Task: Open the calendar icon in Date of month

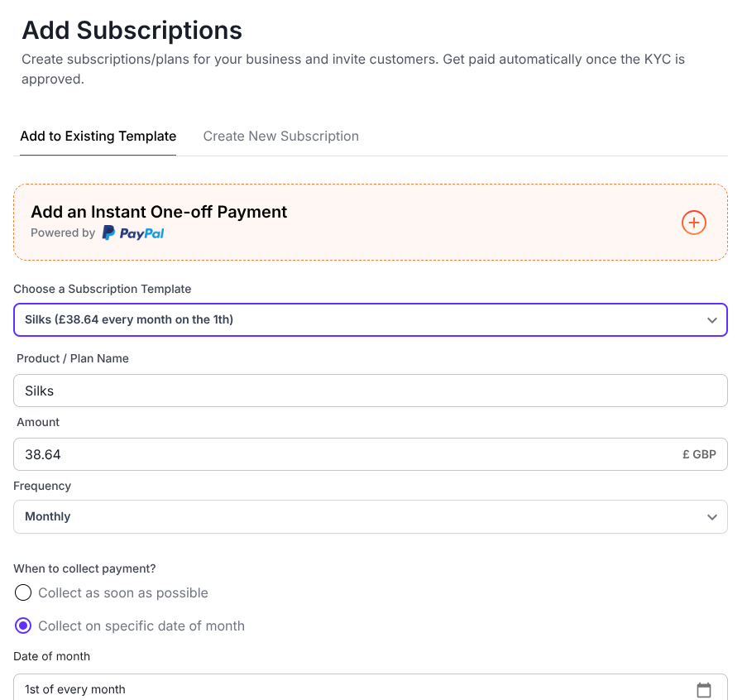Action: pos(704,689)
